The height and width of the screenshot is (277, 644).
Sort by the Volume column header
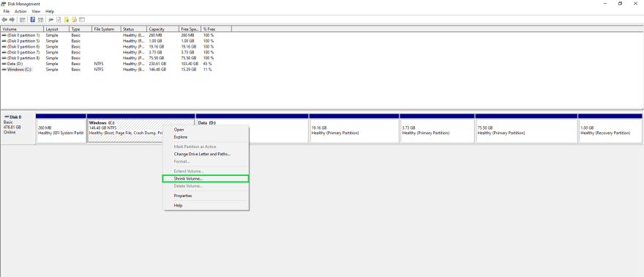(x=22, y=29)
